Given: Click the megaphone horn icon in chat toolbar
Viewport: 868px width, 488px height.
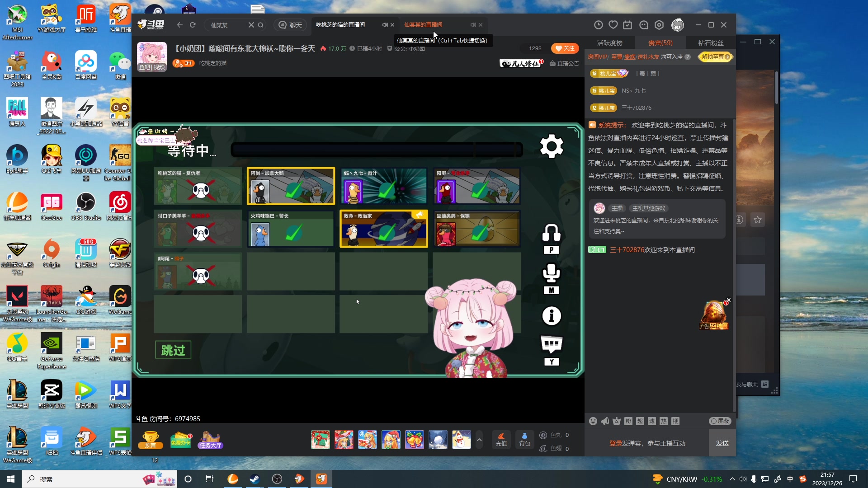Looking at the screenshot, I should (x=605, y=421).
